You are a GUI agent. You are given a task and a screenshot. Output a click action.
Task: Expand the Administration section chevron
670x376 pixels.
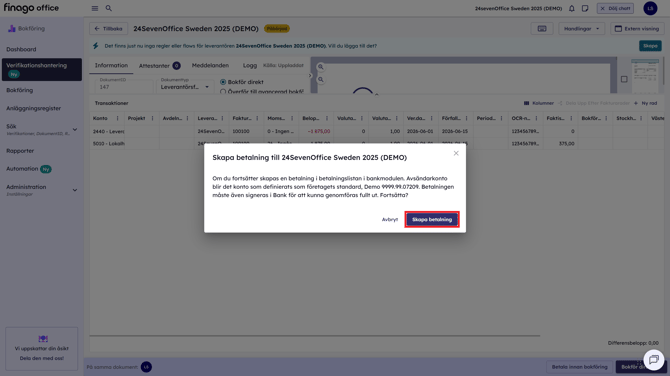pos(75,190)
